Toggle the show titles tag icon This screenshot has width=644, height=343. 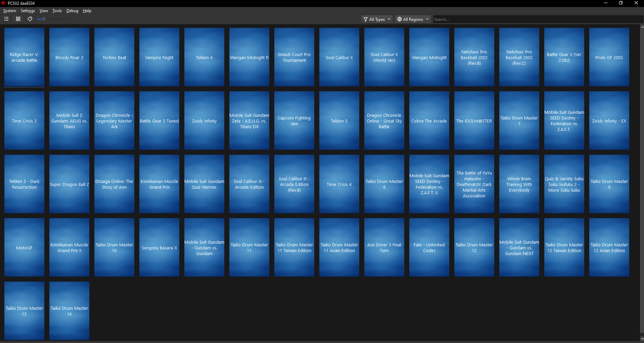click(30, 19)
